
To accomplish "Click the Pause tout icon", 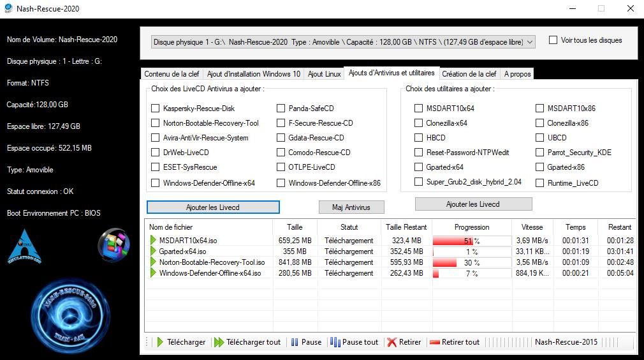I will [x=335, y=342].
